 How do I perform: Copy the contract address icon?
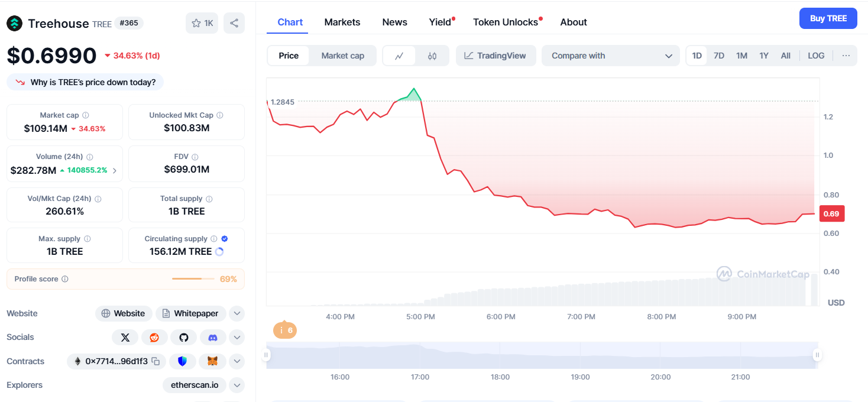[x=156, y=361]
